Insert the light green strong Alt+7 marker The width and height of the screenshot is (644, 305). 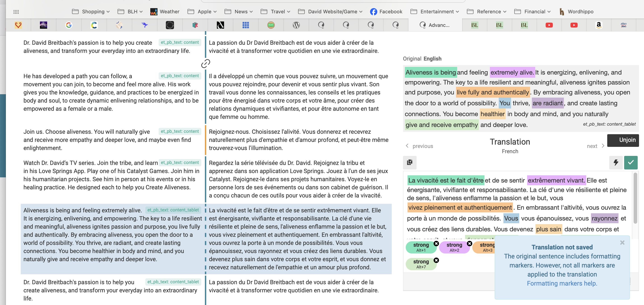421,264
